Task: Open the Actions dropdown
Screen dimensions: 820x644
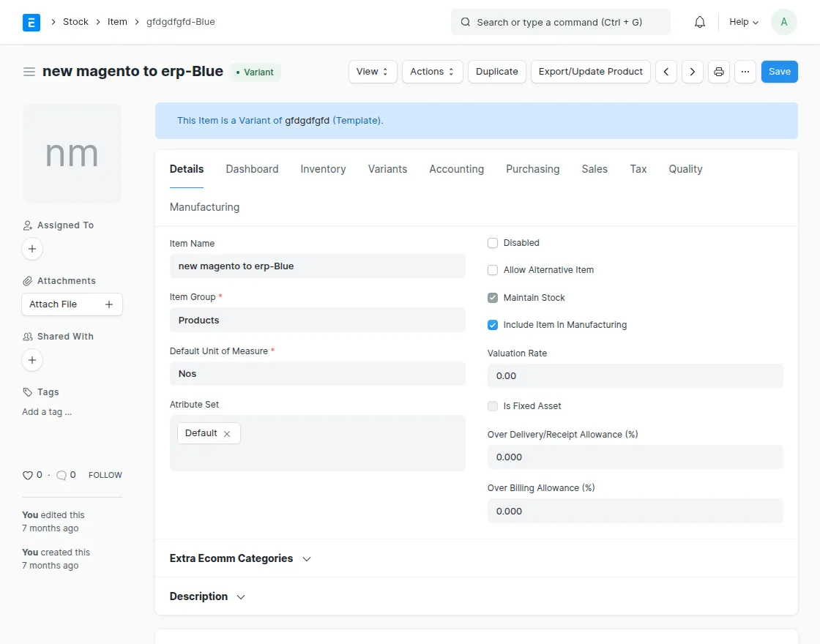Action: click(432, 71)
